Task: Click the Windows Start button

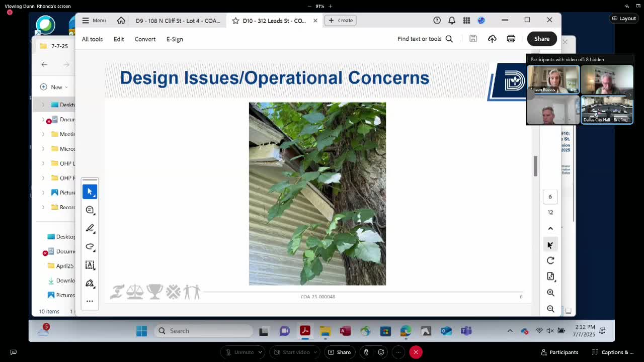Action: point(141,331)
